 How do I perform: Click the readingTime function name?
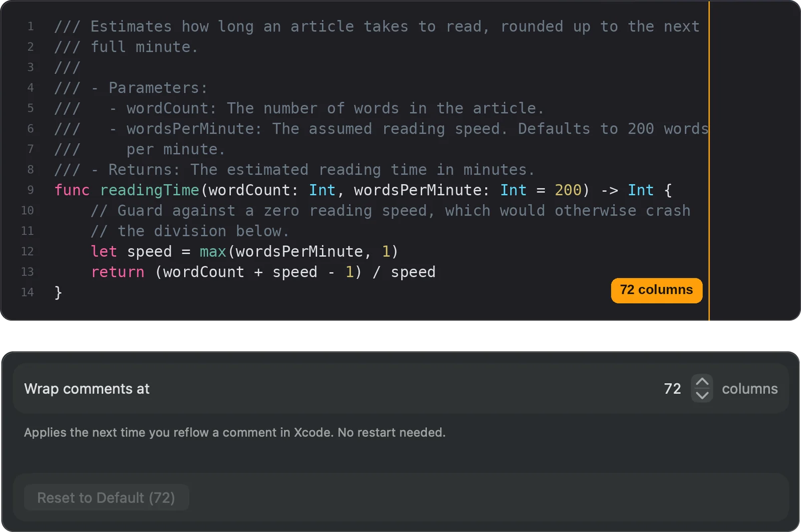click(150, 190)
